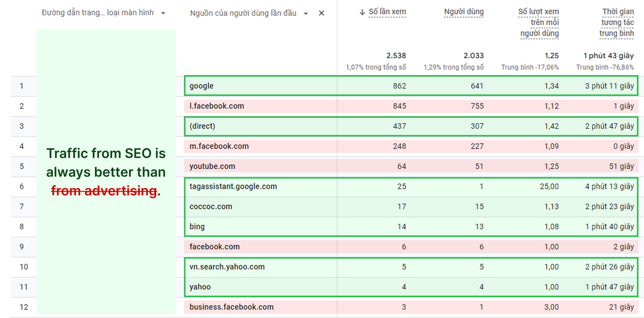The width and height of the screenshot is (644, 318).
Task: Sort by Số lượt xem trên mỗi người dùng
Action: pyautogui.click(x=539, y=22)
